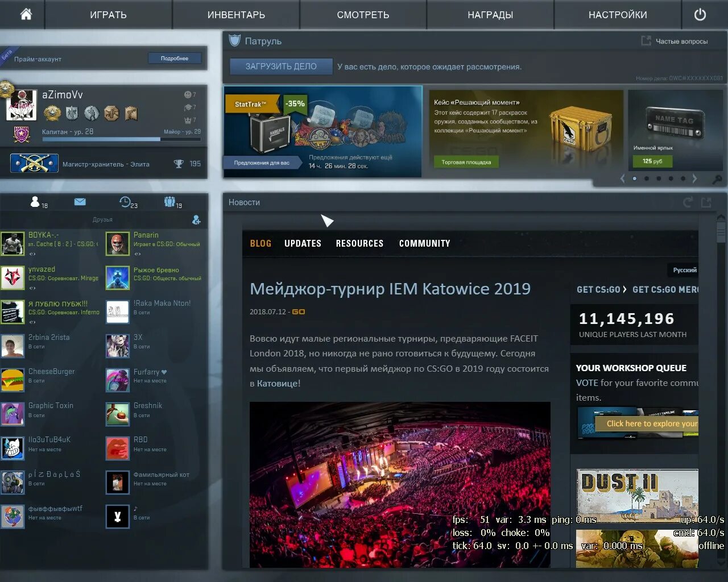
Task: Switch to BLOG tab
Action: [x=260, y=243]
